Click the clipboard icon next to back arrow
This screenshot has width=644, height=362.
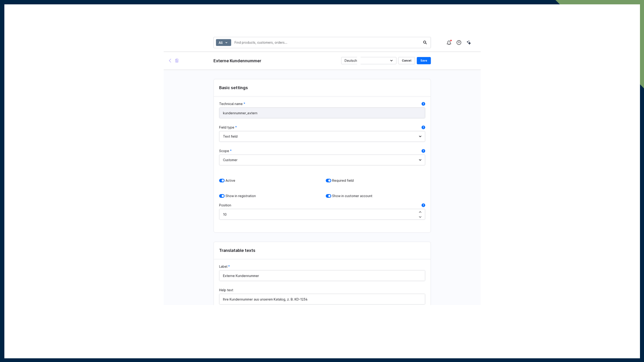click(x=177, y=61)
